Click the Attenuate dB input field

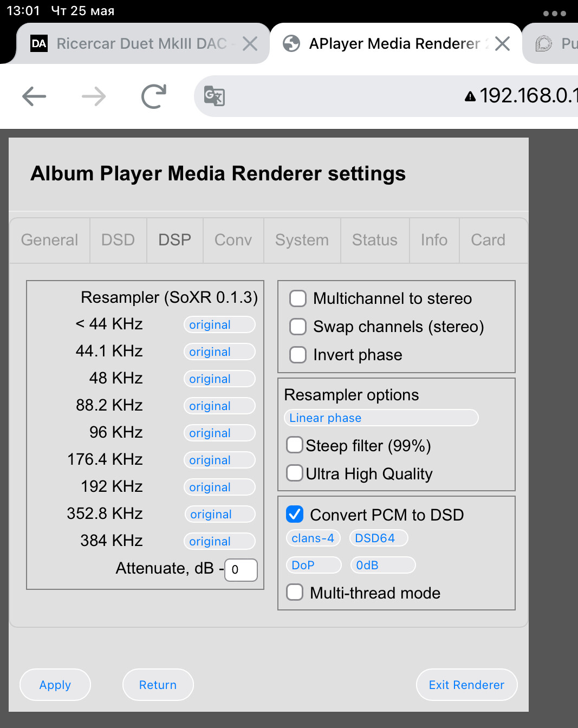[x=241, y=570]
